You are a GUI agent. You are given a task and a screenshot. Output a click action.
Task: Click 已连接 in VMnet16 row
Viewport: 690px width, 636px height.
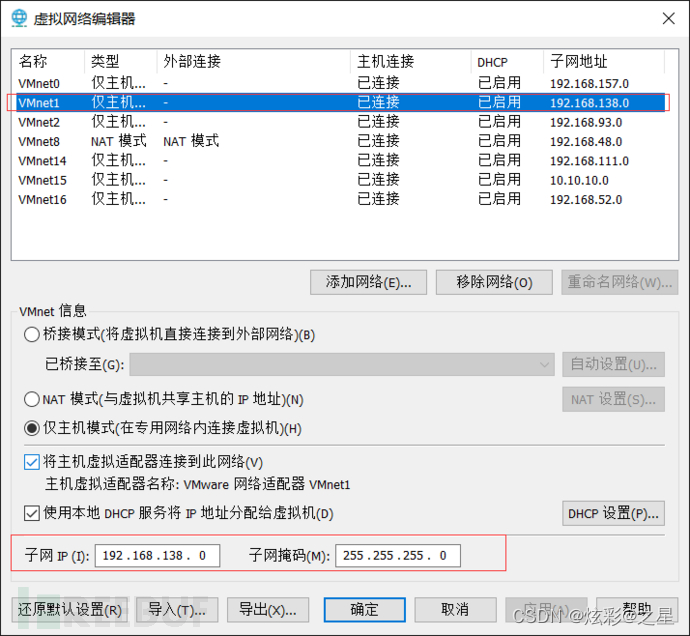point(378,199)
